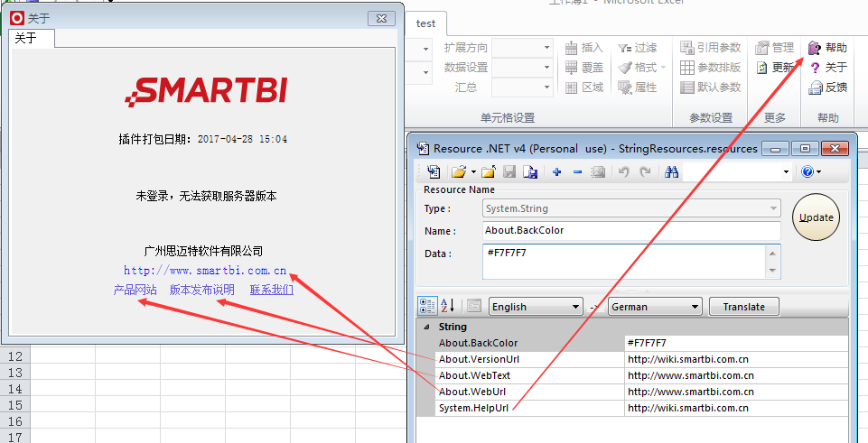Screen dimensions: 868x443
Task: Open the 数据设置 combo box
Action: [x=523, y=68]
